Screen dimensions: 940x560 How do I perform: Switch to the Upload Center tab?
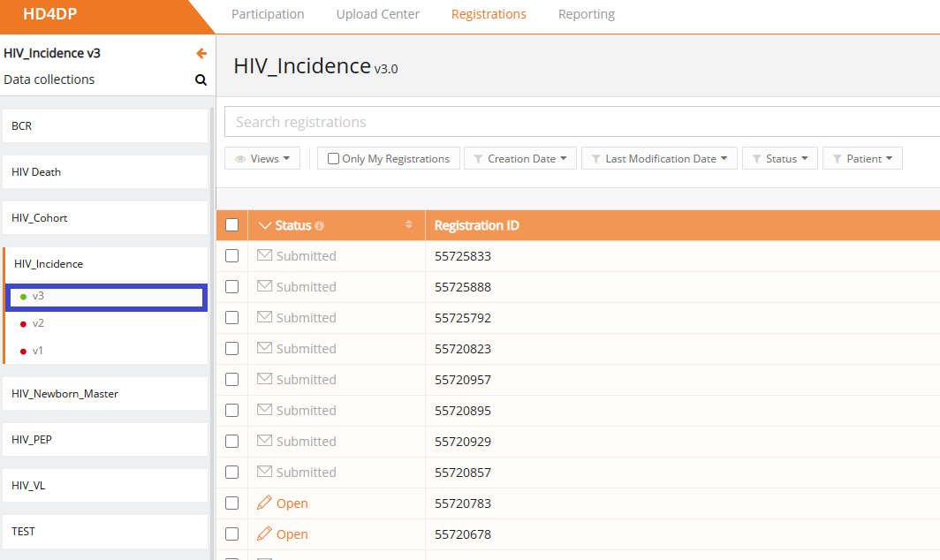[378, 14]
